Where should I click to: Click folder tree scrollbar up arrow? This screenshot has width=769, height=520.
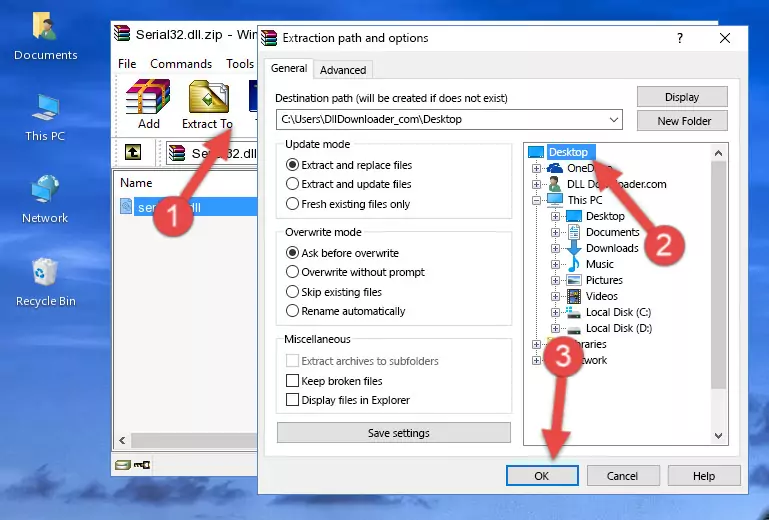[x=718, y=153]
